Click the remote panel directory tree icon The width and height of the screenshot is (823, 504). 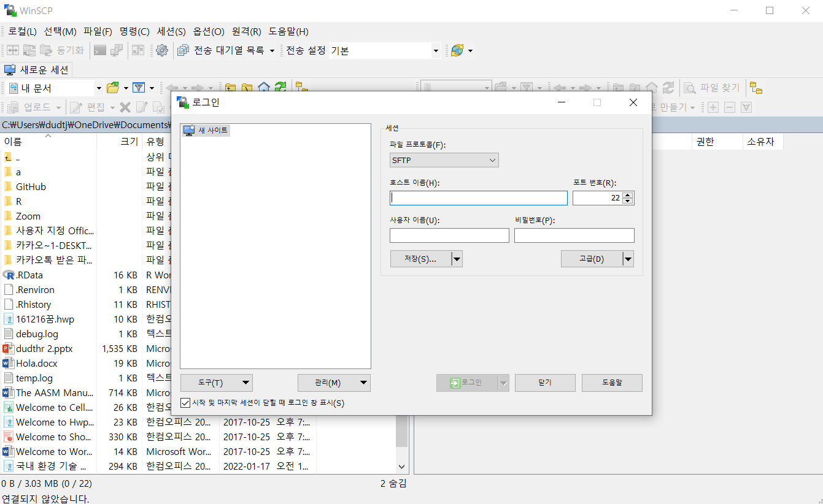[x=756, y=88]
